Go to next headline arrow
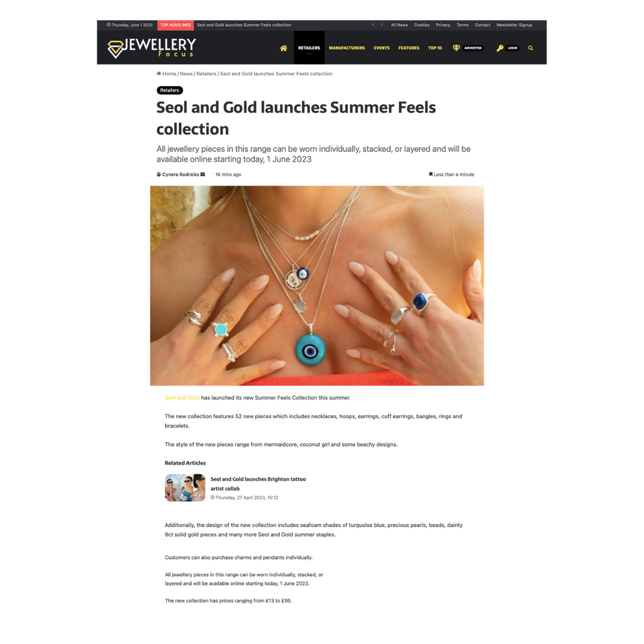 tap(382, 25)
